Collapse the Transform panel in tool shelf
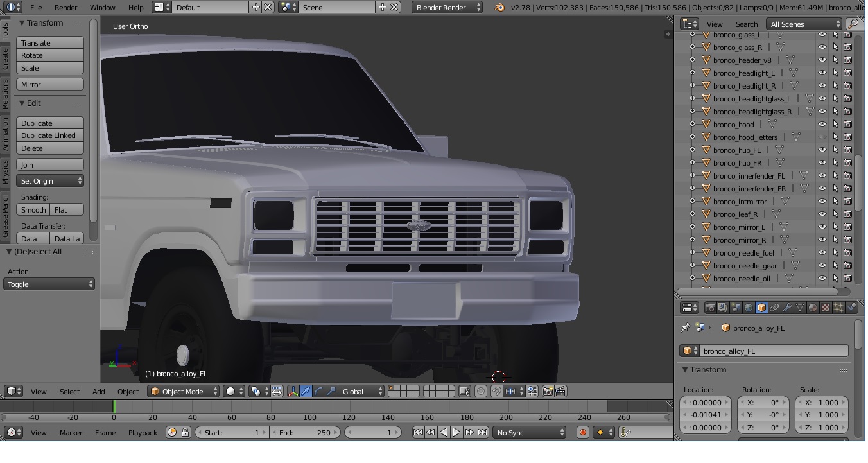Screen dimensions: 868x463 point(22,23)
